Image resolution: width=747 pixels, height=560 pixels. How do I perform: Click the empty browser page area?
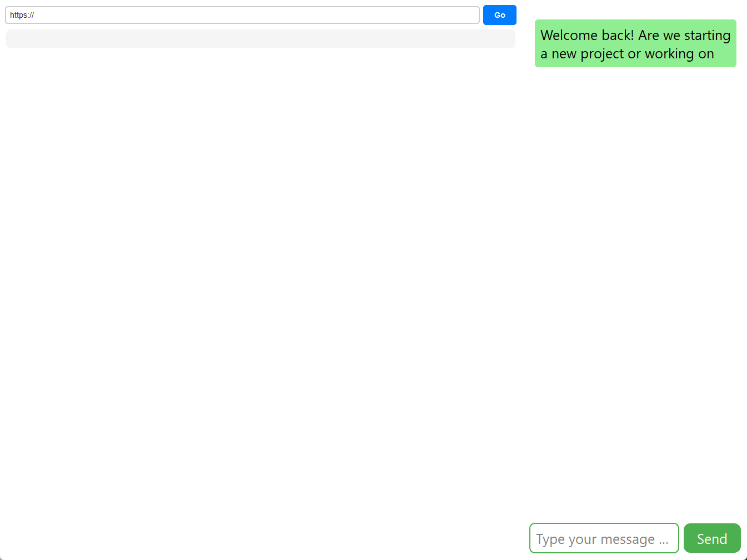[260, 278]
